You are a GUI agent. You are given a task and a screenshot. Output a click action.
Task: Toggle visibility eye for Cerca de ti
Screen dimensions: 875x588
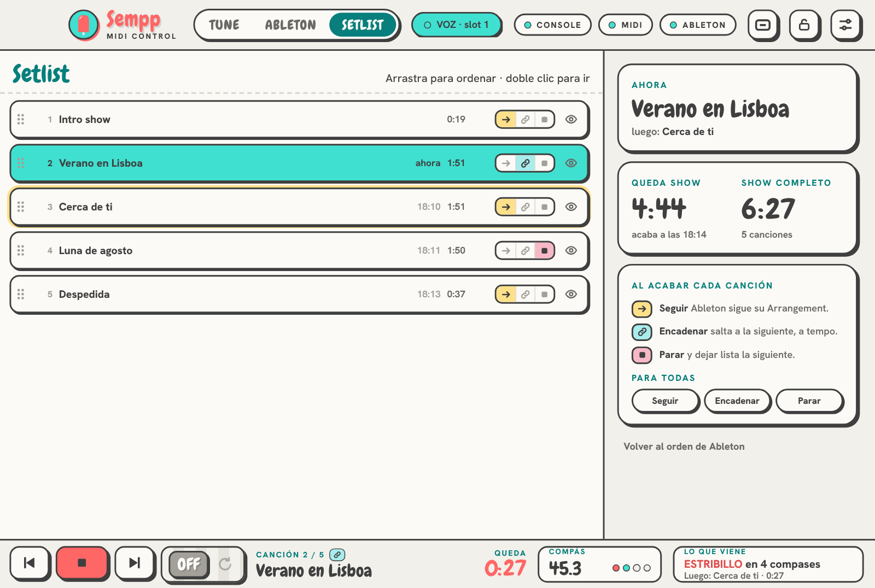571,207
